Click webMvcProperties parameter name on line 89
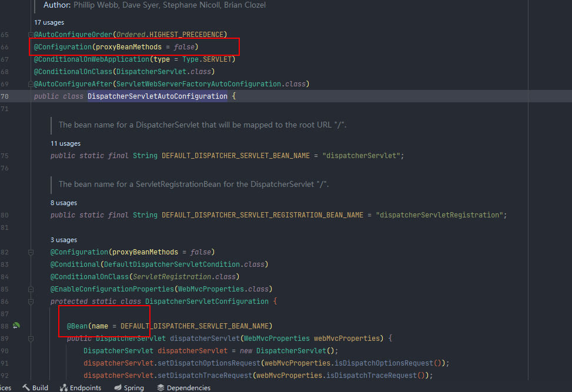 click(347, 339)
